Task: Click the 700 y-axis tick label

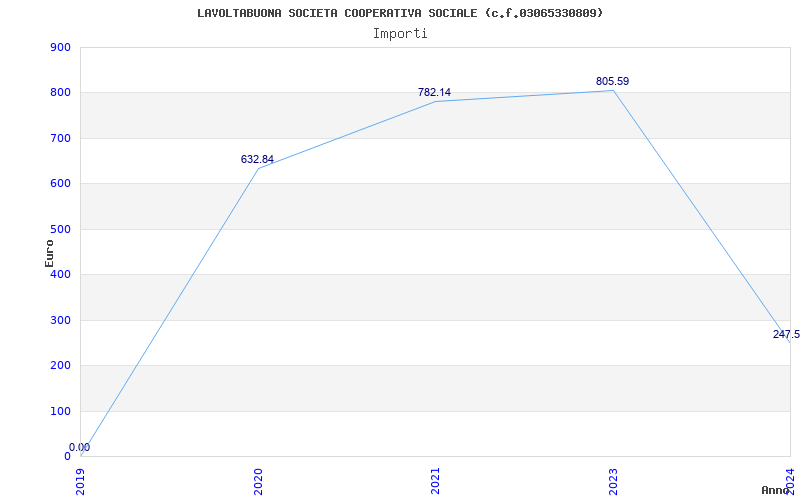Action: [60, 138]
